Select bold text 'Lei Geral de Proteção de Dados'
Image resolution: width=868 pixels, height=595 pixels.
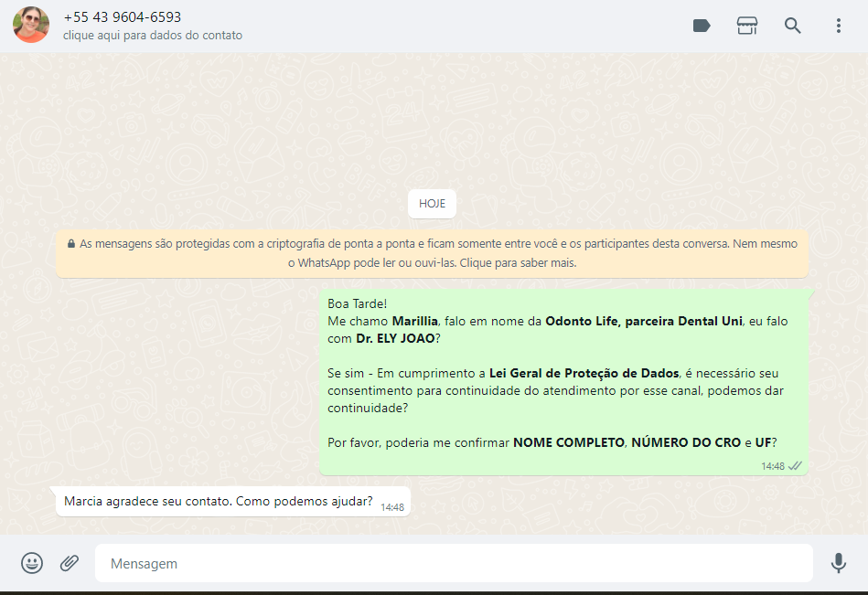pos(584,373)
